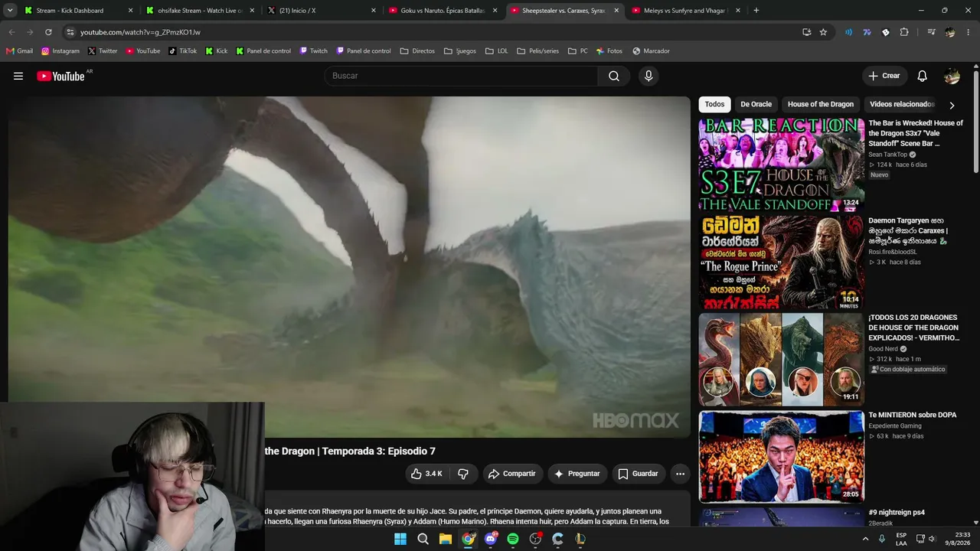Select the De Oracle filter chip

pos(756,104)
